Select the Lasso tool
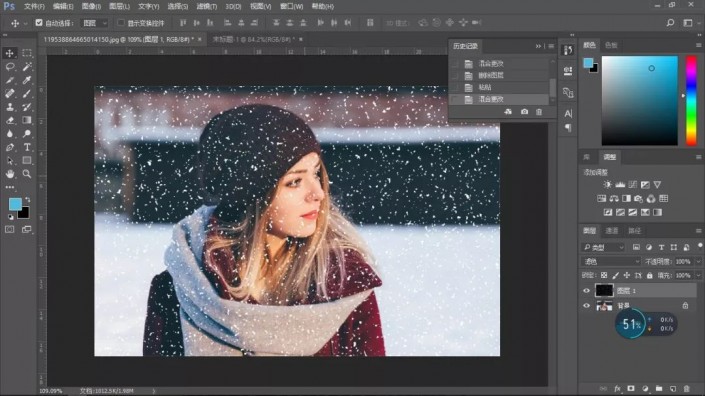This screenshot has width=705, height=396. (x=10, y=67)
